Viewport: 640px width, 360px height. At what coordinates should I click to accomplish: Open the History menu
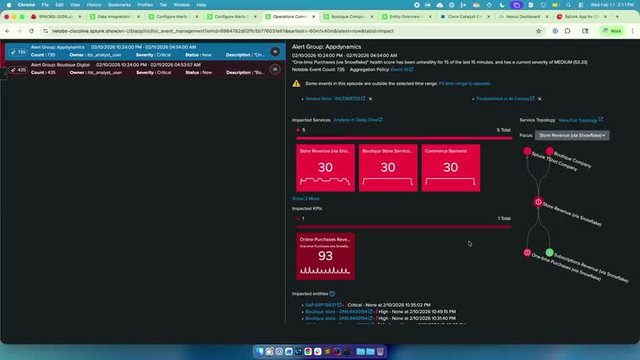94,5
